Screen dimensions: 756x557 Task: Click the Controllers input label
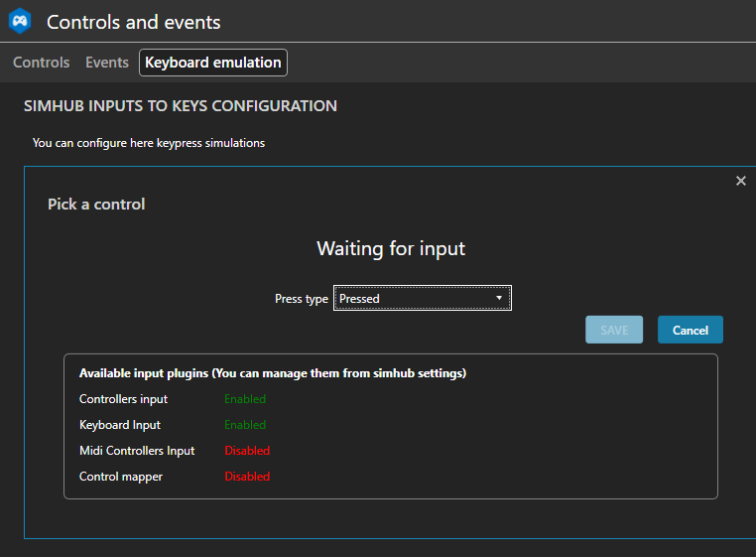point(123,399)
